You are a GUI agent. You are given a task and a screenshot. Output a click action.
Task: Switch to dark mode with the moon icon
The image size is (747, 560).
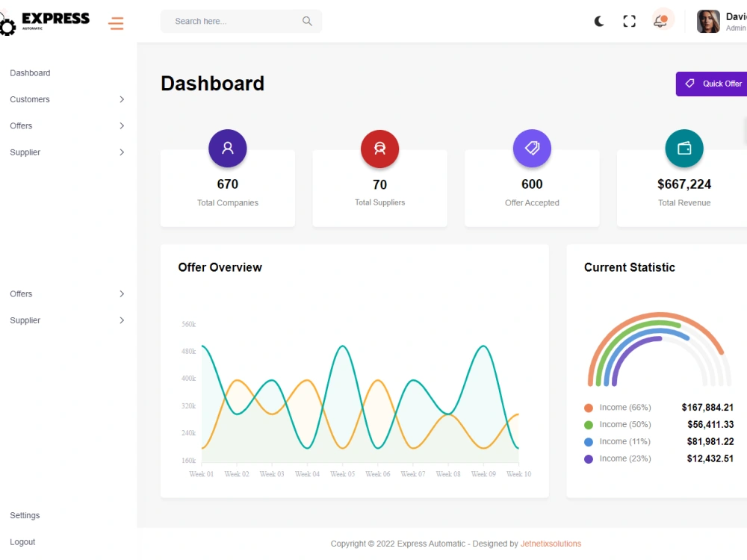(x=599, y=21)
